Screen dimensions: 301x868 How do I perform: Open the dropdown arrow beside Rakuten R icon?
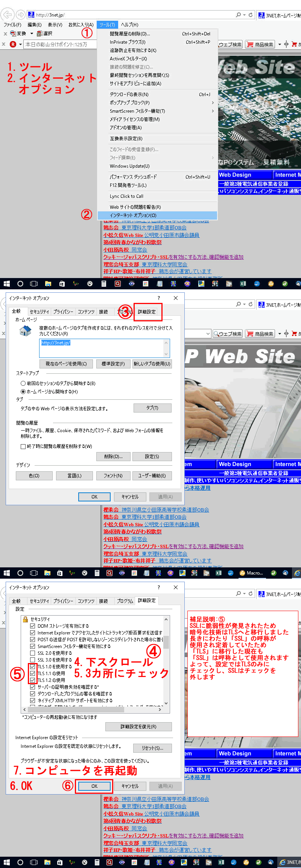(x=20, y=44)
